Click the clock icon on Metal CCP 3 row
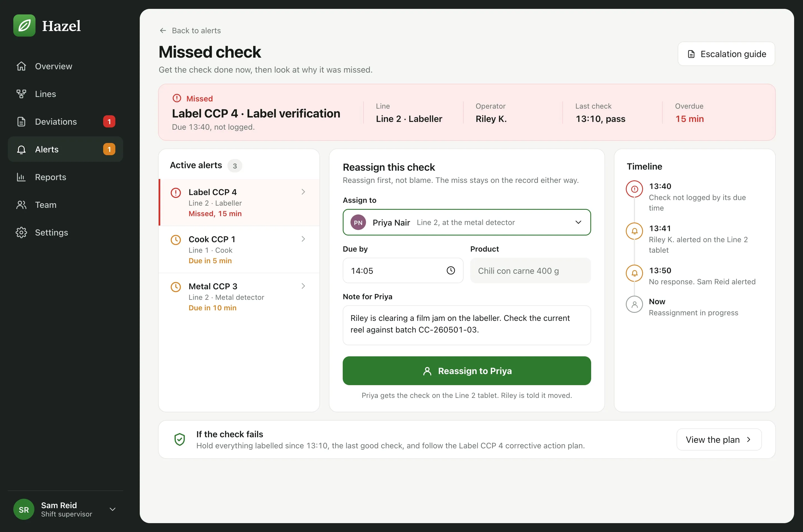The width and height of the screenshot is (803, 532). [x=176, y=287]
